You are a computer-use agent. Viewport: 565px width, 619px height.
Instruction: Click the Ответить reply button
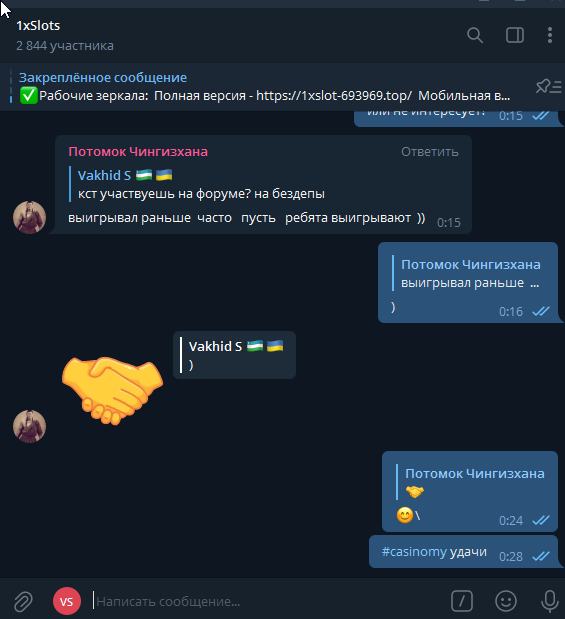430,152
